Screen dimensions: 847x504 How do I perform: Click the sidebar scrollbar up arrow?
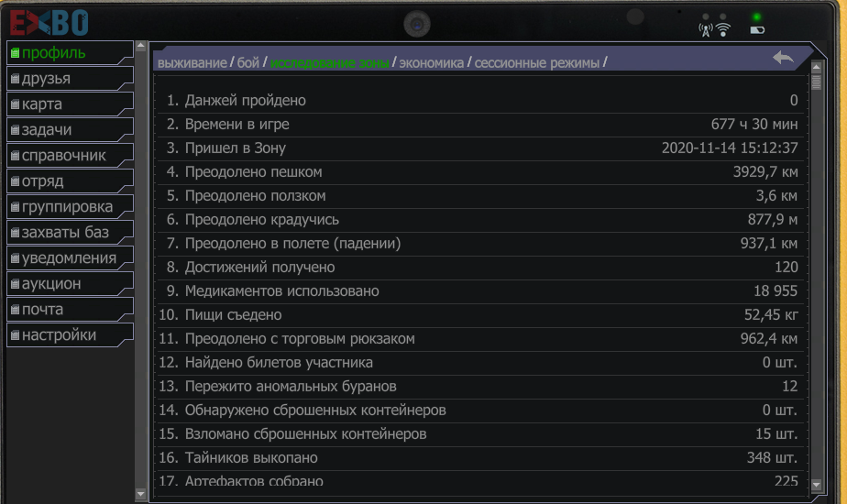[x=140, y=46]
